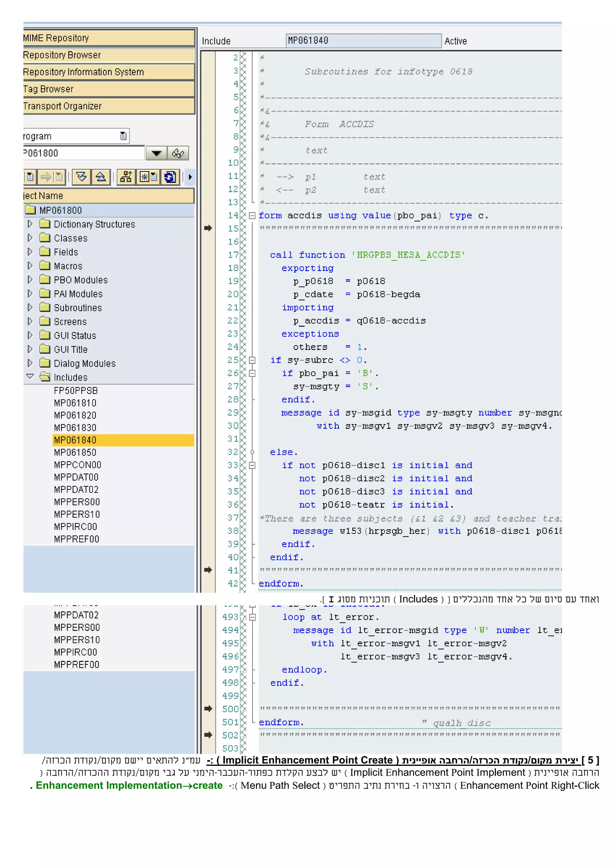Fold the form accdis code block at line 14
Viewport: 614px width, 868px height.
point(252,216)
